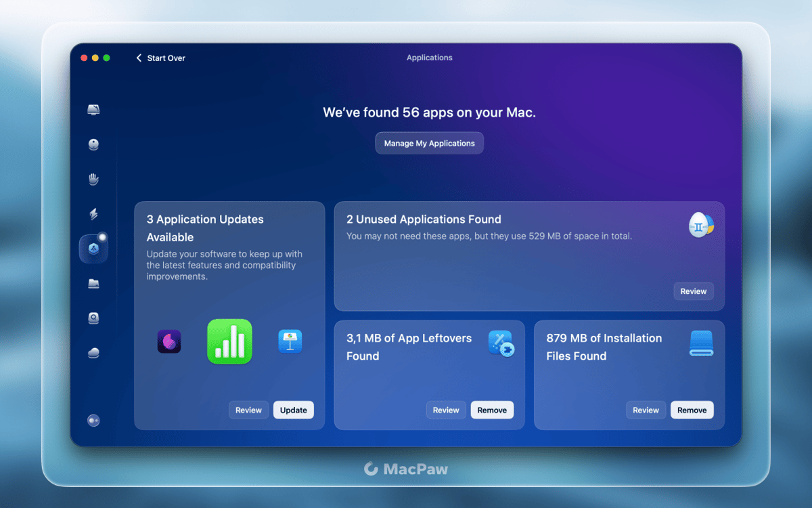Click the highlighted Applications sidebar icon

click(93, 249)
